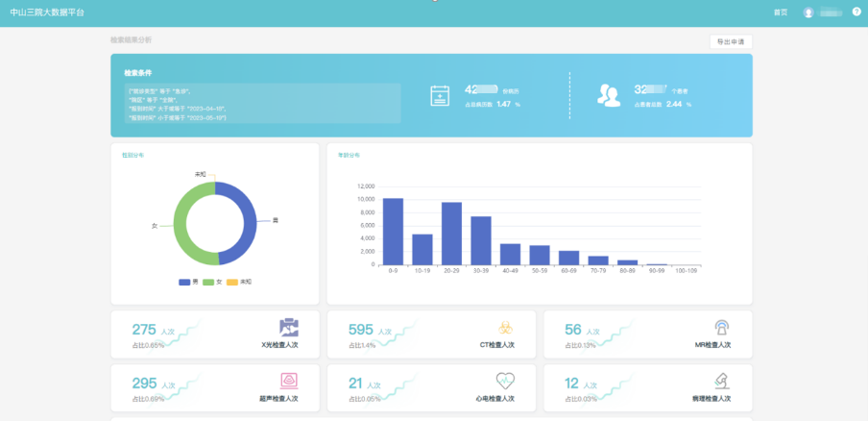
Task: Click the help question mark icon
Action: coord(856,12)
